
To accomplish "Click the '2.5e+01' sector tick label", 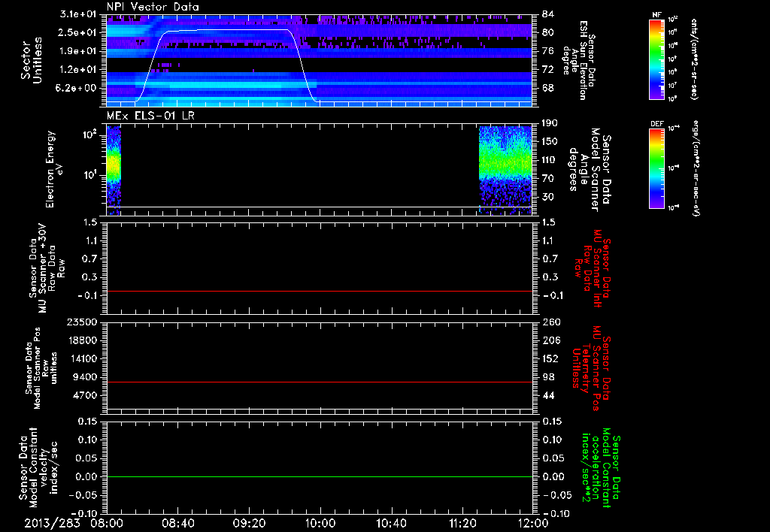I will pyautogui.click(x=78, y=32).
